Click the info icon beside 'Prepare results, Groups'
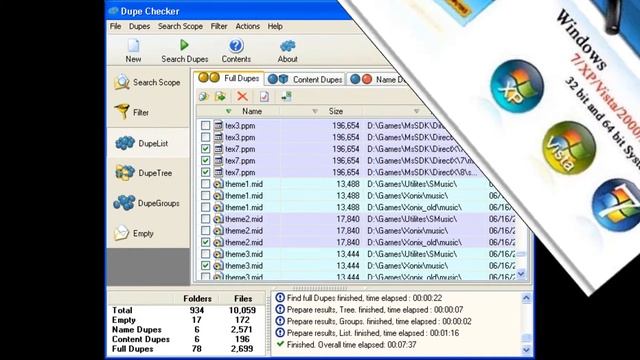 tap(280, 321)
